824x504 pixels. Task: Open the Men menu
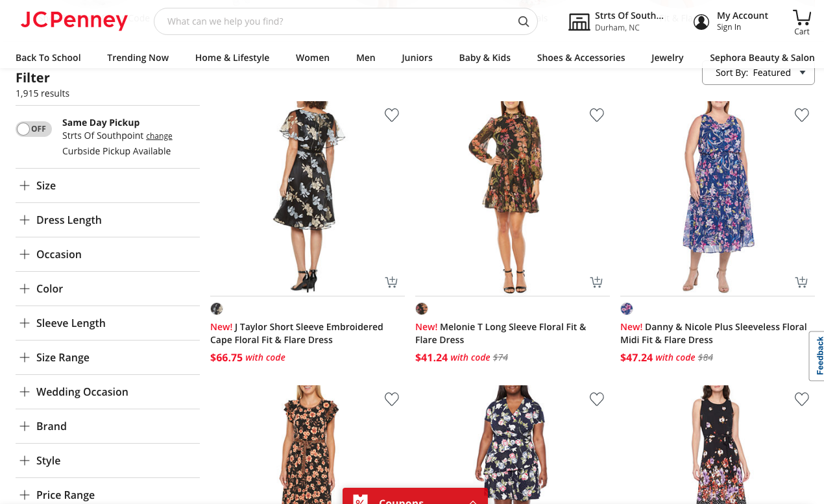366,58
